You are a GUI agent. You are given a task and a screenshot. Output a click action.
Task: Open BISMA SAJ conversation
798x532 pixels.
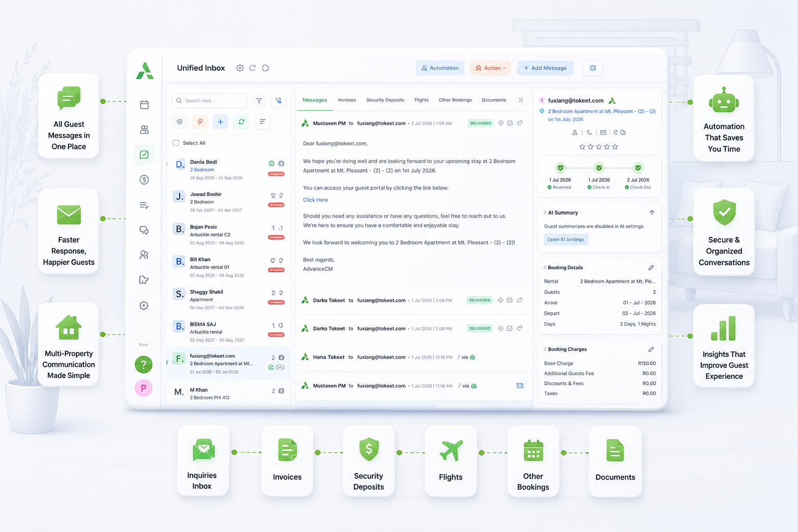[229, 332]
